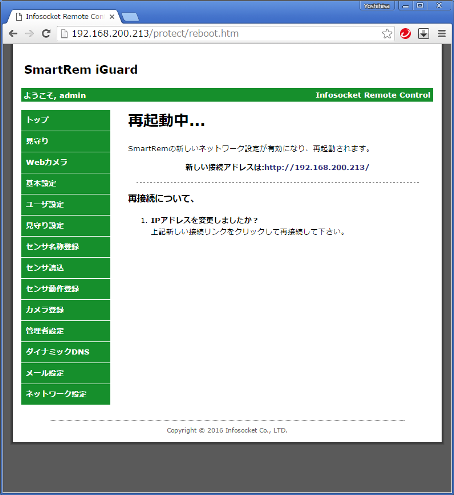Click the user profile button in title bar
This screenshot has height=495, width=454.
click(377, 6)
